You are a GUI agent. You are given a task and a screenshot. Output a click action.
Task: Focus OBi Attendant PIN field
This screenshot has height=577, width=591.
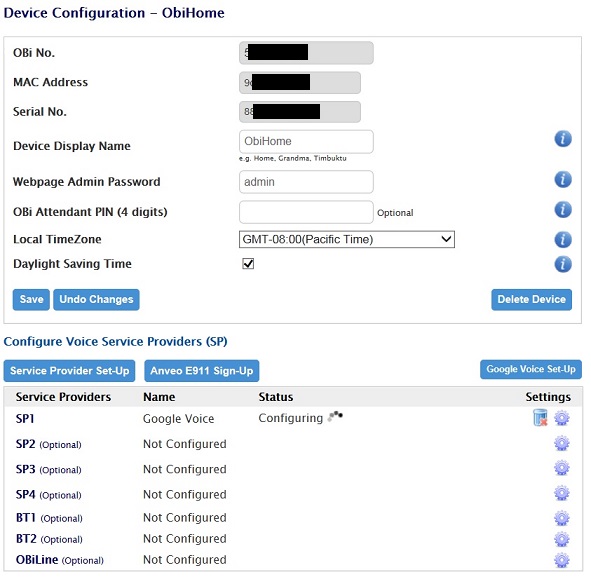[306, 212]
